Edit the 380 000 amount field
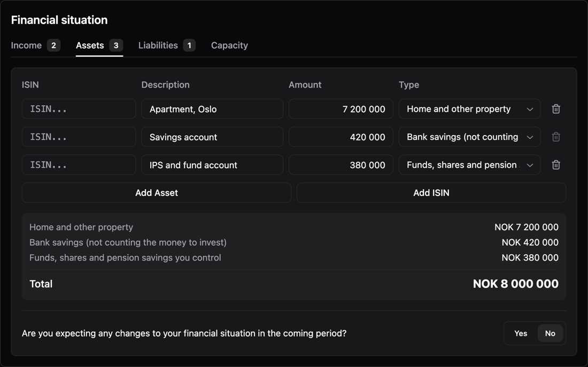Screen dimensions: 588x367 (341, 165)
